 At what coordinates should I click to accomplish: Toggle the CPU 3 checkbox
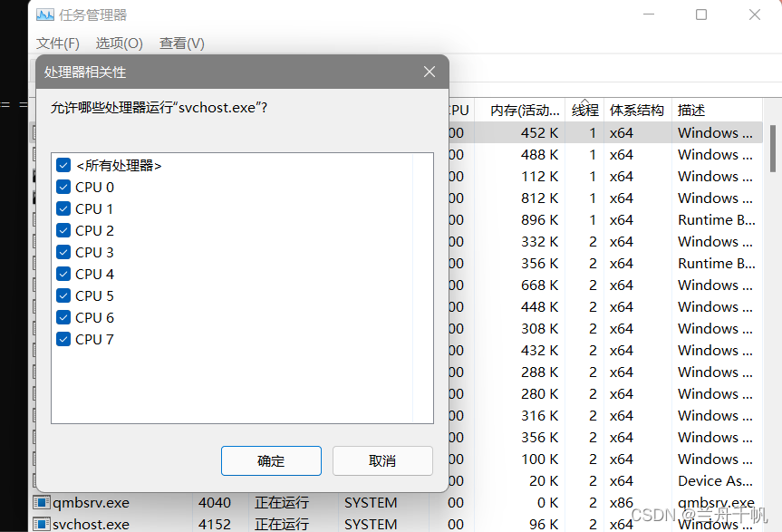[x=63, y=252]
